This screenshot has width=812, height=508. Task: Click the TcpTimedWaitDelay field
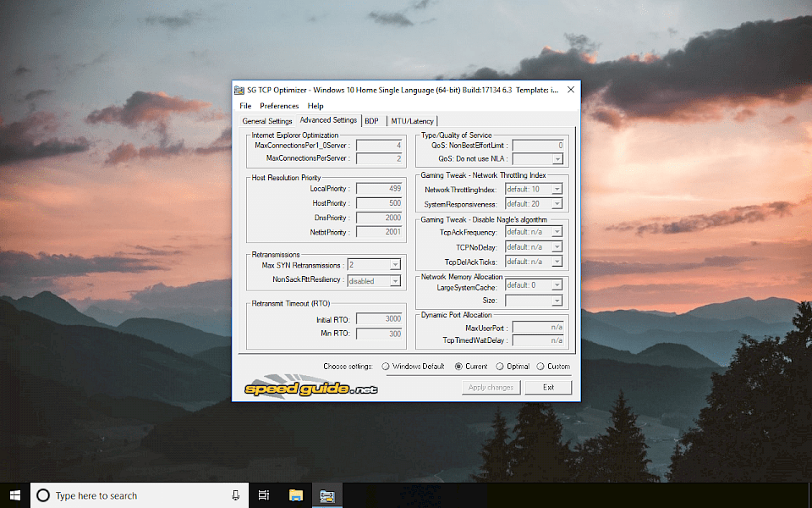538,340
